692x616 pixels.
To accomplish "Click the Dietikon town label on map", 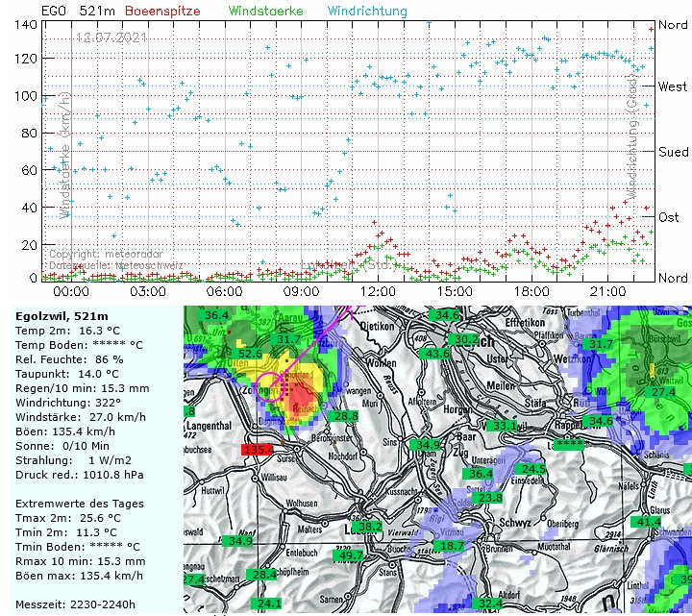I will pos(378,327).
